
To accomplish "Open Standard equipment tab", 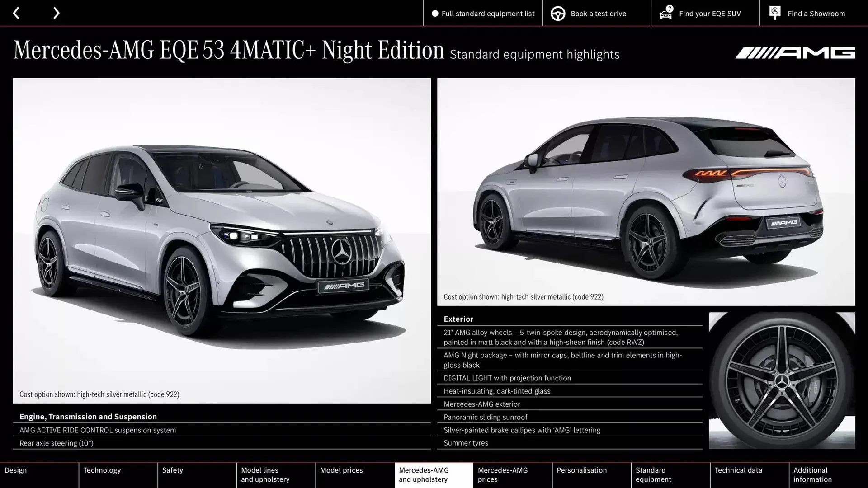I will point(670,475).
